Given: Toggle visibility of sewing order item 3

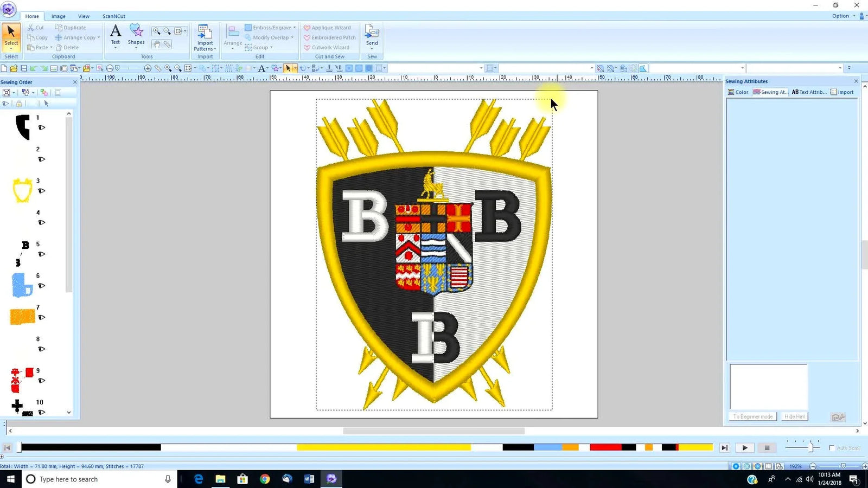Looking at the screenshot, I should 41,191.
